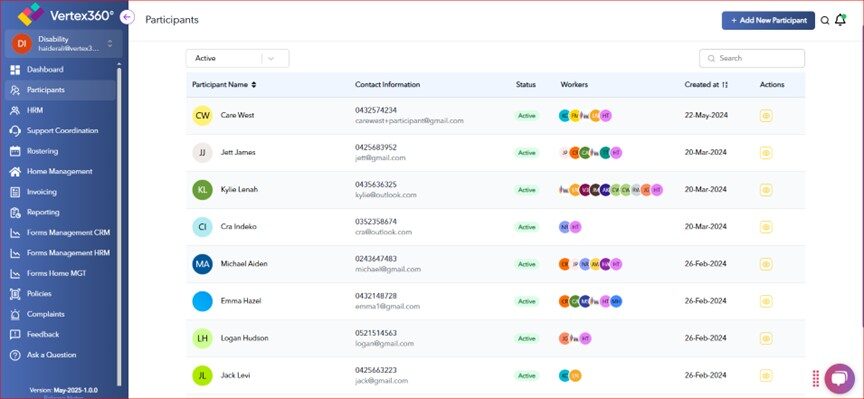864x399 pixels.
Task: Click the DI account avatar
Action: tap(22, 44)
